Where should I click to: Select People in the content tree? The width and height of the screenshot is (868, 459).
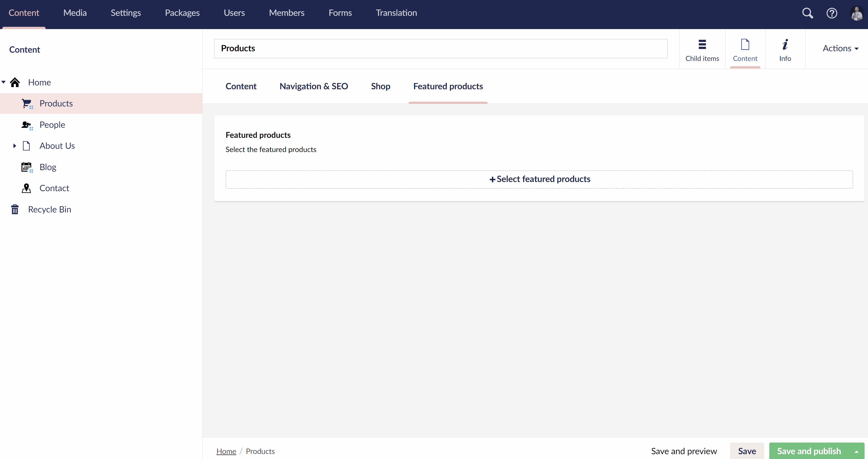pos(52,125)
